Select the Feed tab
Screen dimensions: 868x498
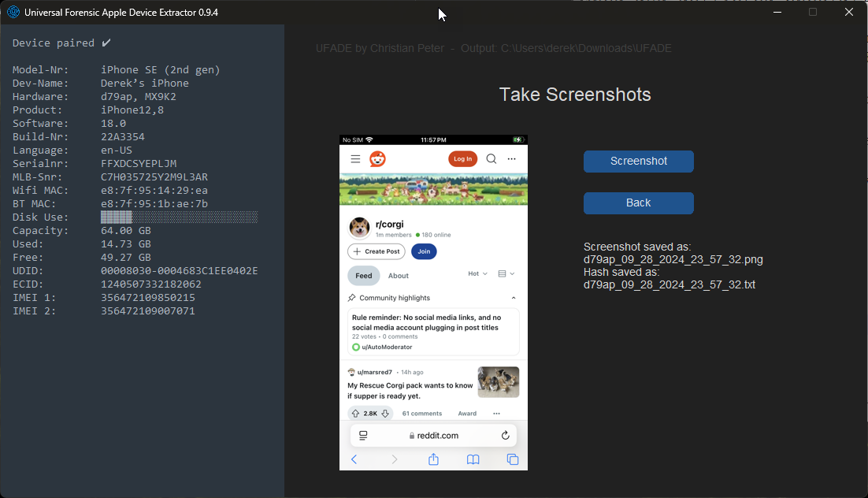coord(364,276)
